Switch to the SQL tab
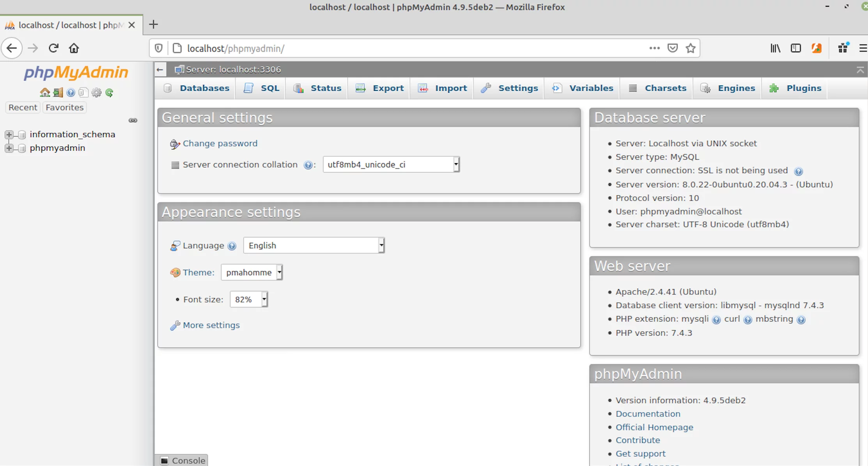The image size is (868, 466). [262, 88]
